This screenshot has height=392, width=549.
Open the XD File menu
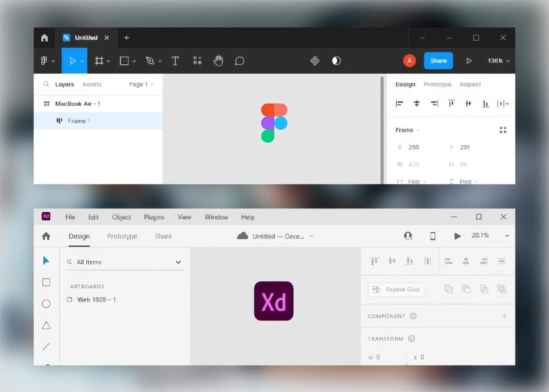[x=70, y=217]
